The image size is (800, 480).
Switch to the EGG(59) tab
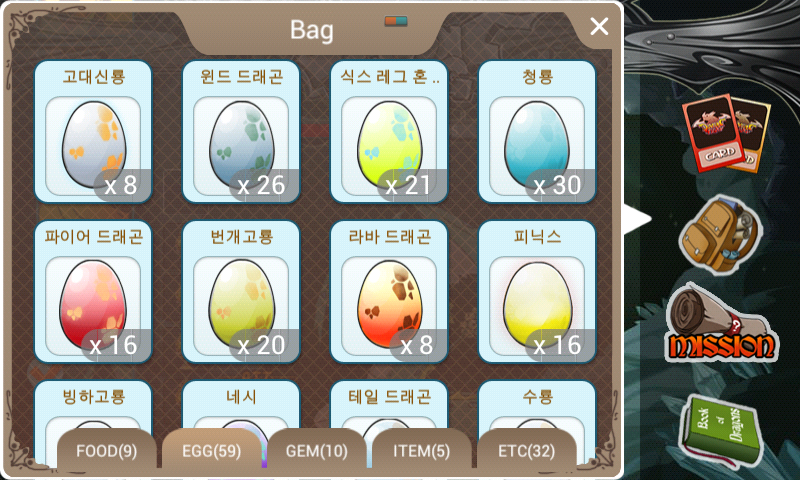point(212,450)
